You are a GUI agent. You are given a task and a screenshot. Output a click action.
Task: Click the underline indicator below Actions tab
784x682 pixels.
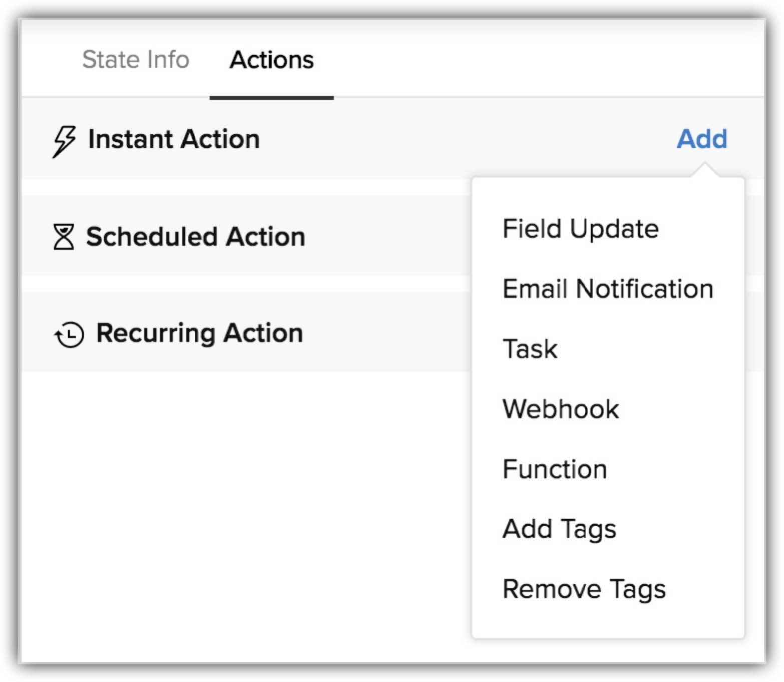click(x=271, y=98)
